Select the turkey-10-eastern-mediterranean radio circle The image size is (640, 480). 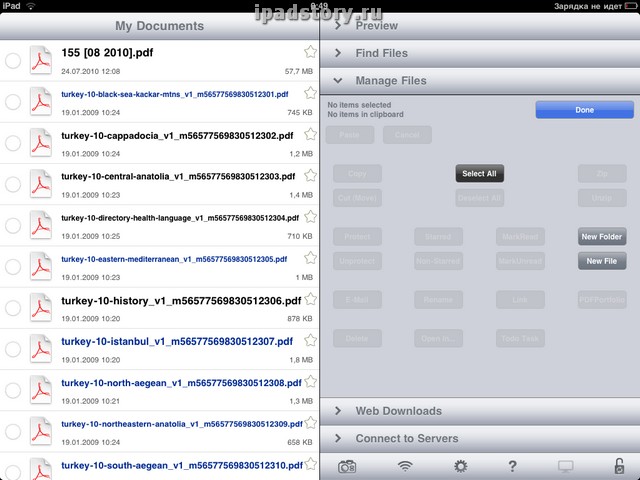(13, 267)
